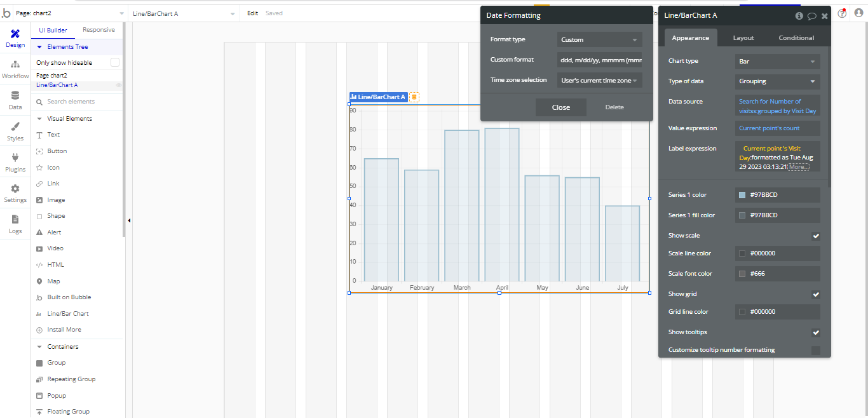Open the Design tab in sidebar
Viewport: 868px width, 418px height.
coord(15,39)
